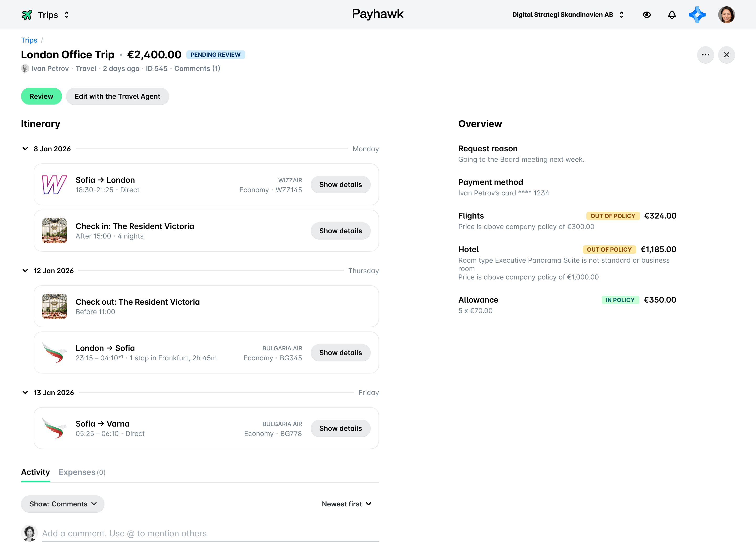Image resolution: width=756 pixels, height=550 pixels.
Task: Click the Payhawk logo
Action: click(378, 14)
